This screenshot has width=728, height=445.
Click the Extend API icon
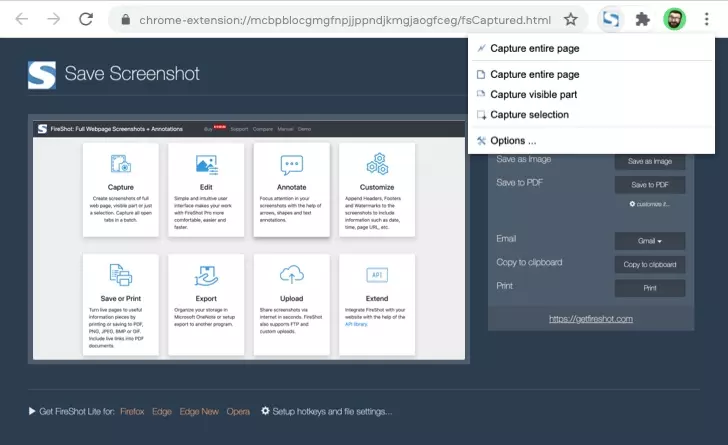pos(377,275)
